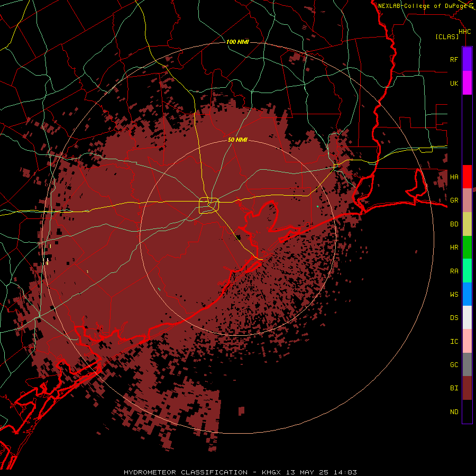Viewport: 476px width, 476px height.
Task: Click the UK legend label
Action: tap(454, 83)
